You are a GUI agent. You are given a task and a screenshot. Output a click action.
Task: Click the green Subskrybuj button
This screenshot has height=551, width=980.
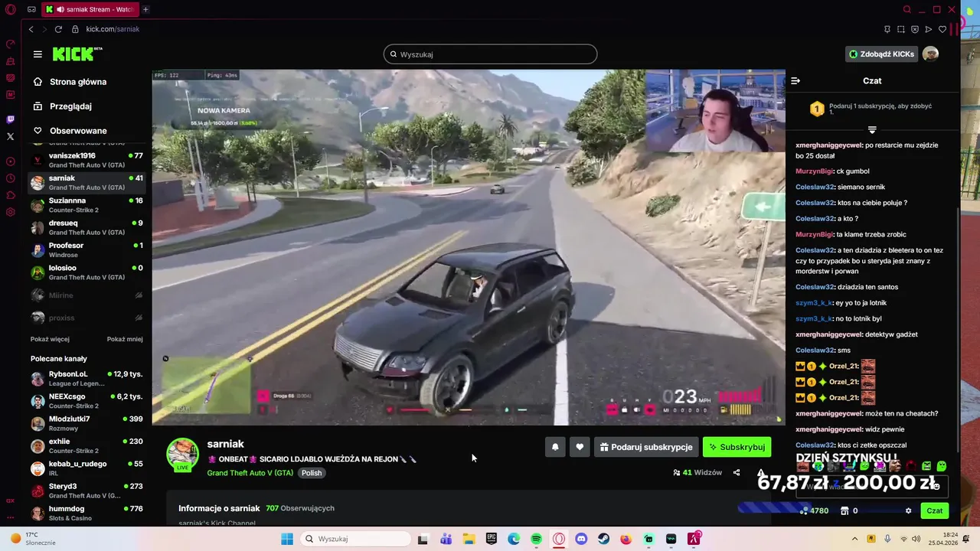(737, 447)
